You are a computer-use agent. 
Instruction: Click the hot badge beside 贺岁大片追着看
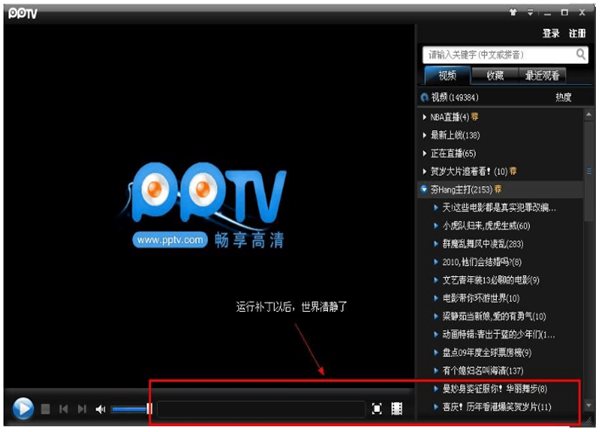coord(513,171)
